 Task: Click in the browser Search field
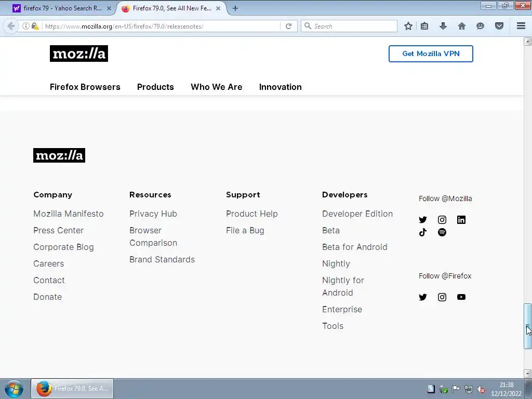[x=349, y=26]
